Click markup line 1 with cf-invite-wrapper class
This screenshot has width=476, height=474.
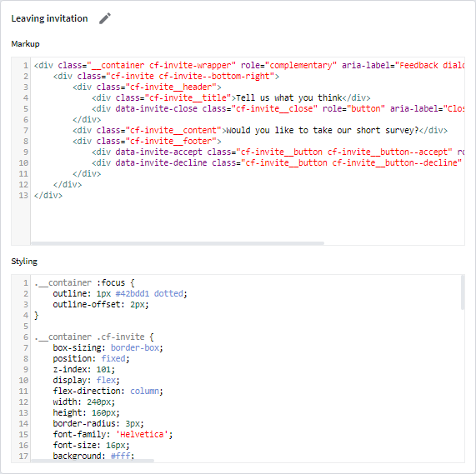point(249,66)
